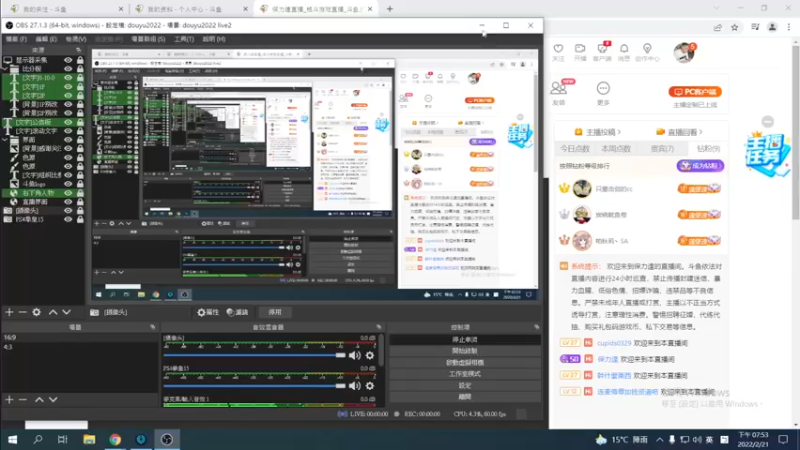Open Chrome from the Windows taskbar

coord(115,439)
